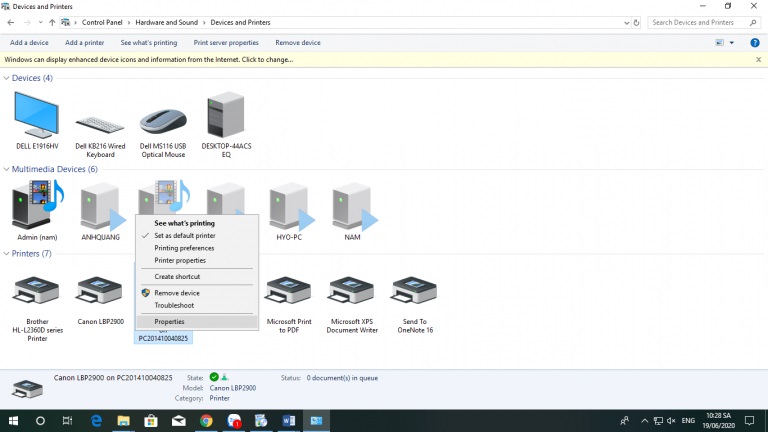Click Remove device in toolbar
This screenshot has height=432, width=768.
coord(298,43)
